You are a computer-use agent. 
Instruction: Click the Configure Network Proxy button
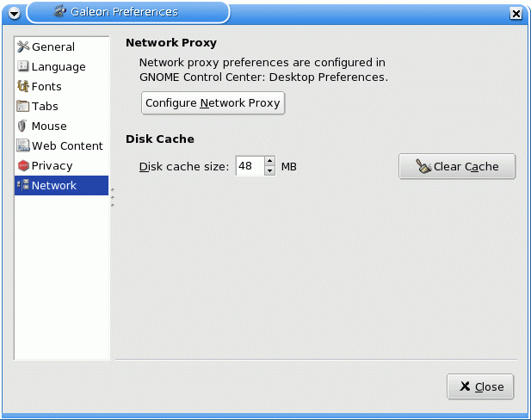point(213,103)
